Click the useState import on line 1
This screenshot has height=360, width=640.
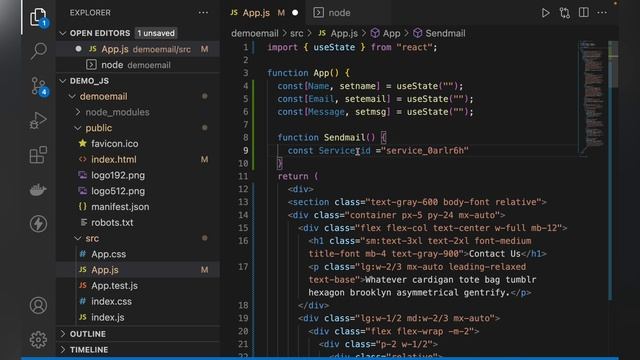point(334,47)
